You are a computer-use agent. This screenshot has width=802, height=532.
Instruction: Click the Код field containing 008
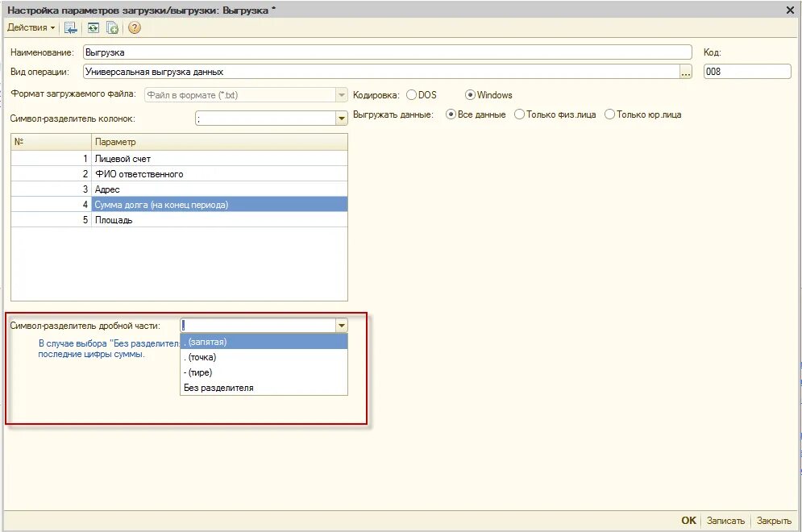pos(747,72)
